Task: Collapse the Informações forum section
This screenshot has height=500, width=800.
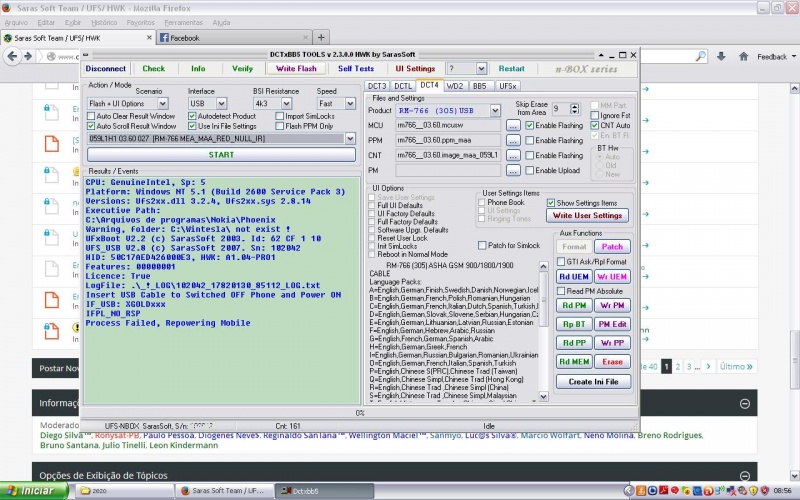Action: tap(745, 404)
